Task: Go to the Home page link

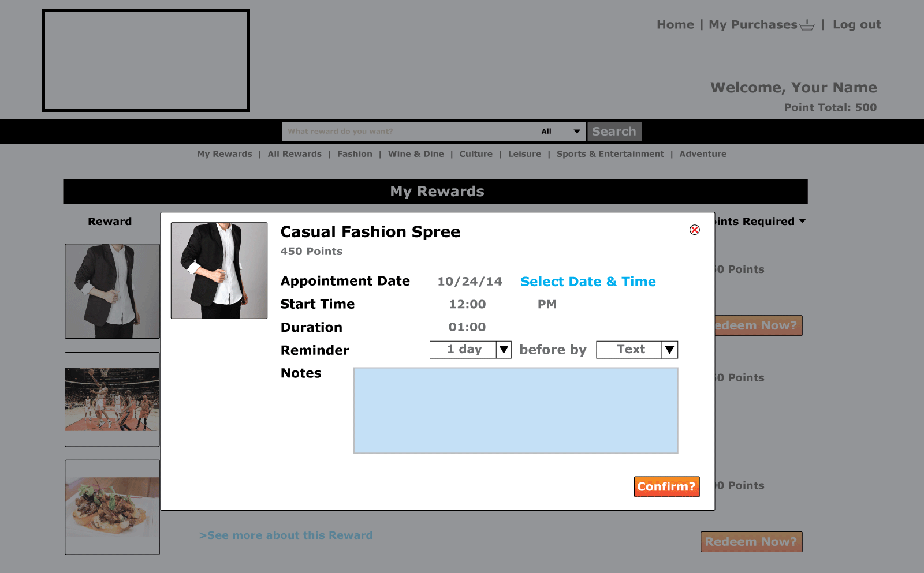Action: [675, 25]
